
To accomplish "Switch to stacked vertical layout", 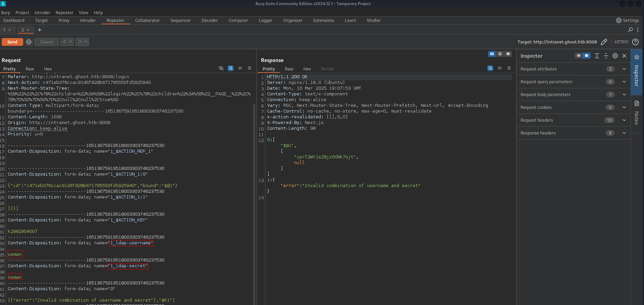I will coord(500,54).
